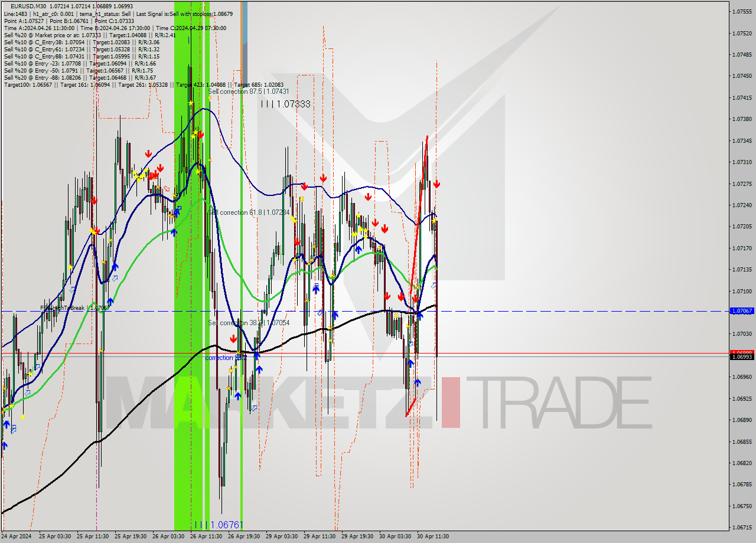The width and height of the screenshot is (756, 543).
Task: Click the 1.07555 price axis label
Action: pyautogui.click(x=742, y=12)
